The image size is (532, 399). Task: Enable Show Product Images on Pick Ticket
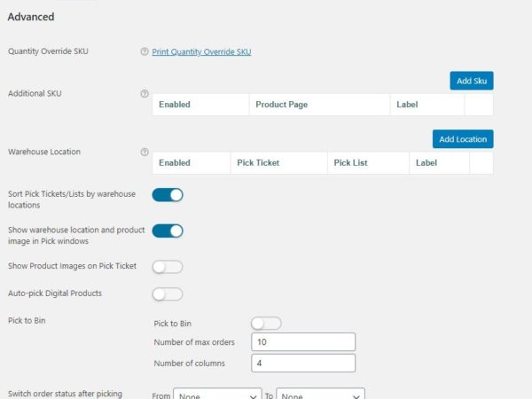pos(168,267)
